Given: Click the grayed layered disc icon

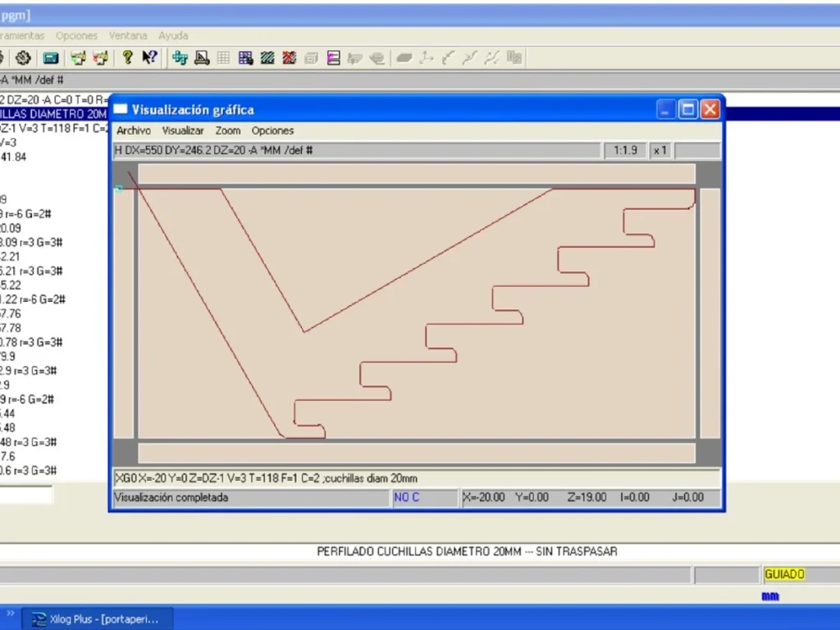Looking at the screenshot, I should [x=377, y=58].
